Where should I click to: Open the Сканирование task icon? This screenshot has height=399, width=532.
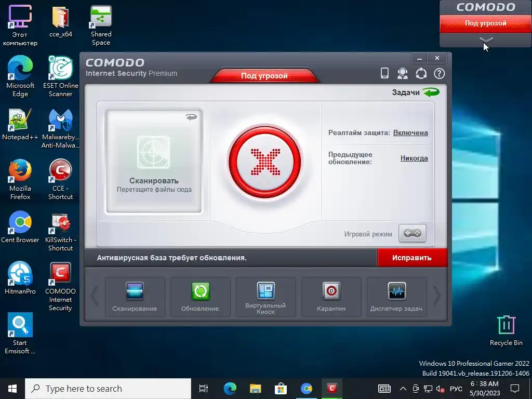pos(135,297)
